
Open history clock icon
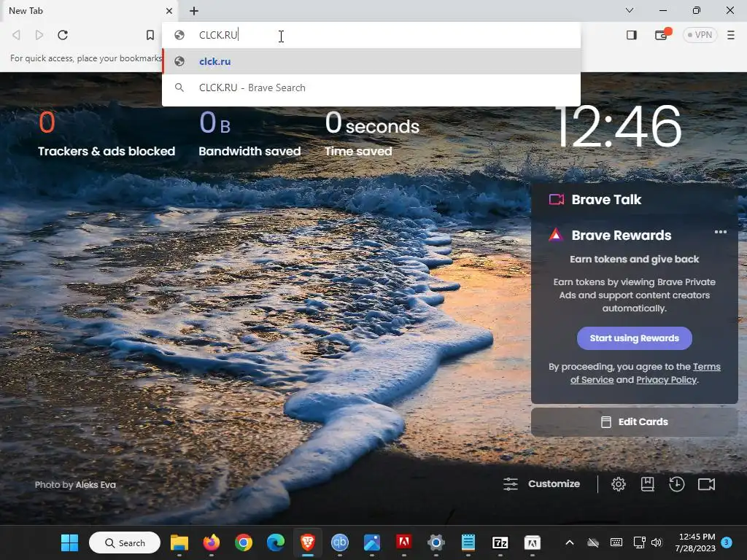click(676, 484)
